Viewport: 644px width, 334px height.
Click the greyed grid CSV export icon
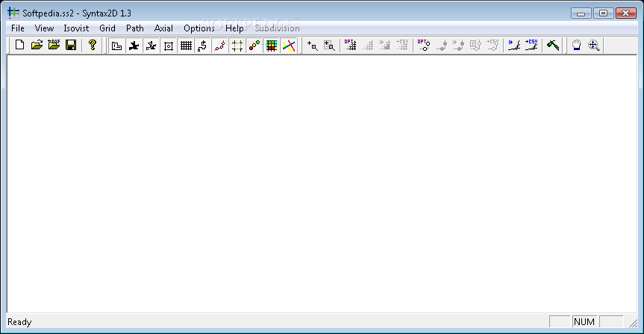[402, 45]
